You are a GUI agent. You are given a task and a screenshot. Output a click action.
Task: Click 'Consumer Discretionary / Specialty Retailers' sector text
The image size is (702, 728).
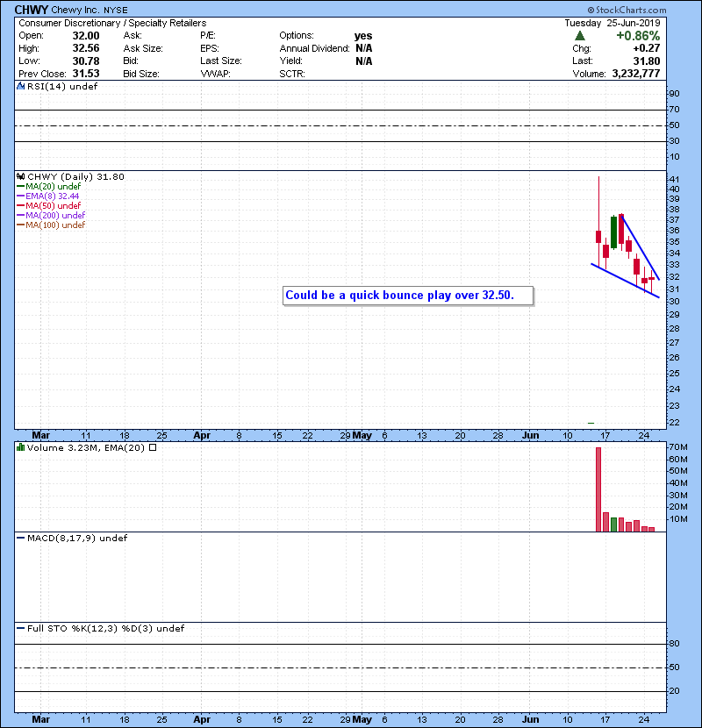point(112,23)
